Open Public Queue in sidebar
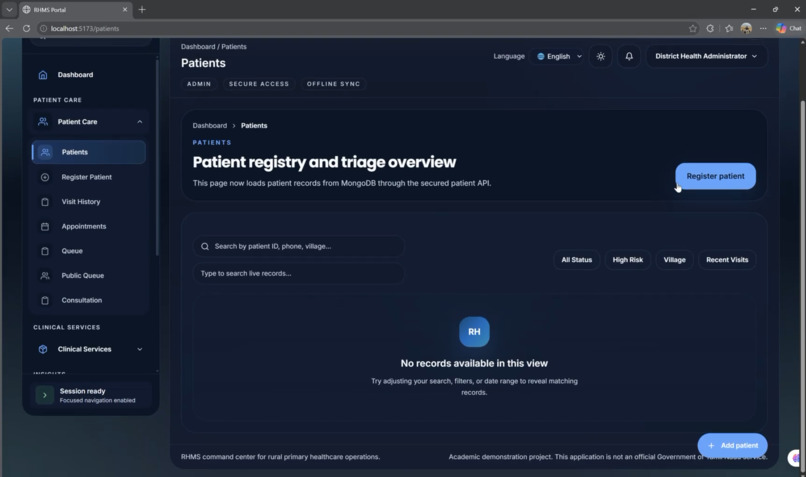This screenshot has height=477, width=806. (x=88, y=276)
